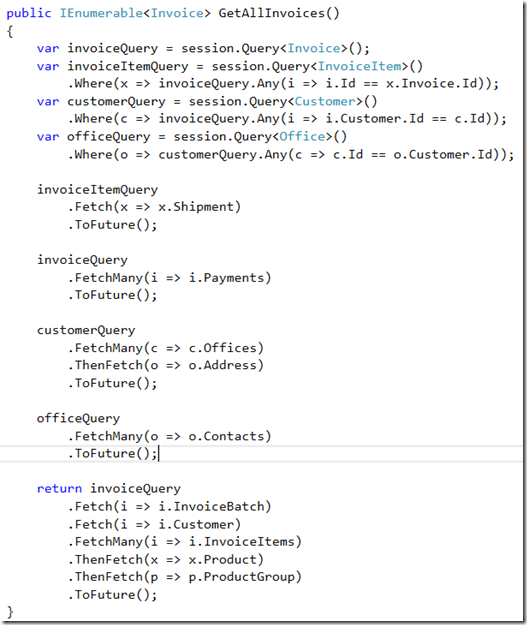Click the invoiceQuery variable declaration
Image resolution: width=527 pixels, height=625 pixels.
pyautogui.click(x=112, y=49)
